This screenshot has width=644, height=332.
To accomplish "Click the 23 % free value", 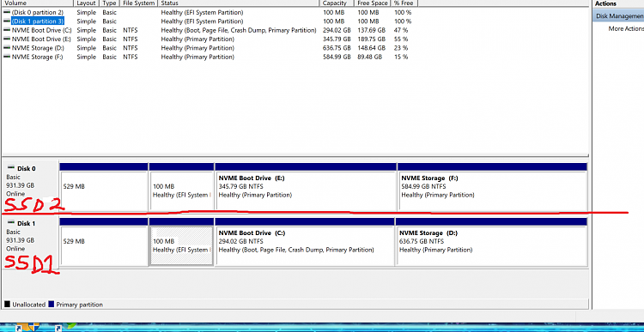I will click(x=401, y=48).
